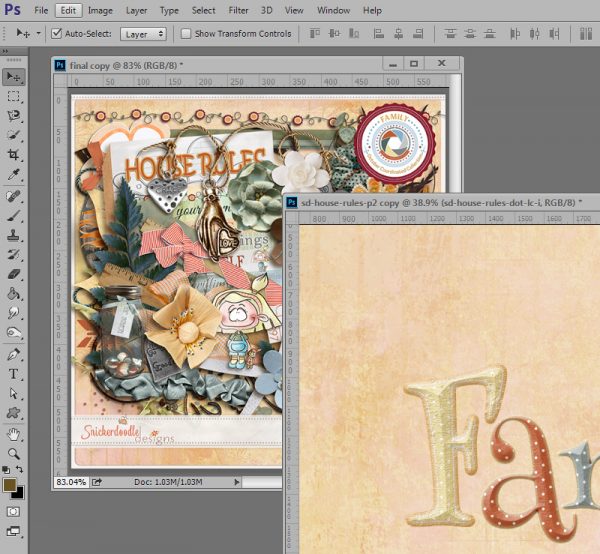This screenshot has width=600, height=554.
Task: Select the Eraser tool
Action: (x=14, y=274)
